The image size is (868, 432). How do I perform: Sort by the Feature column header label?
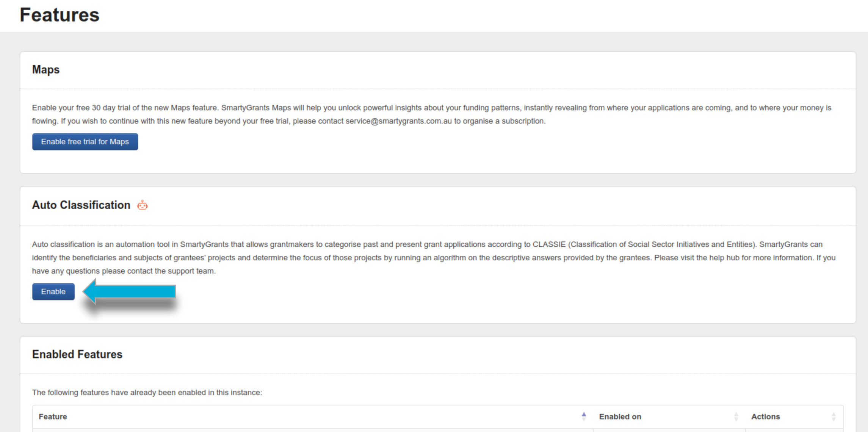point(53,416)
